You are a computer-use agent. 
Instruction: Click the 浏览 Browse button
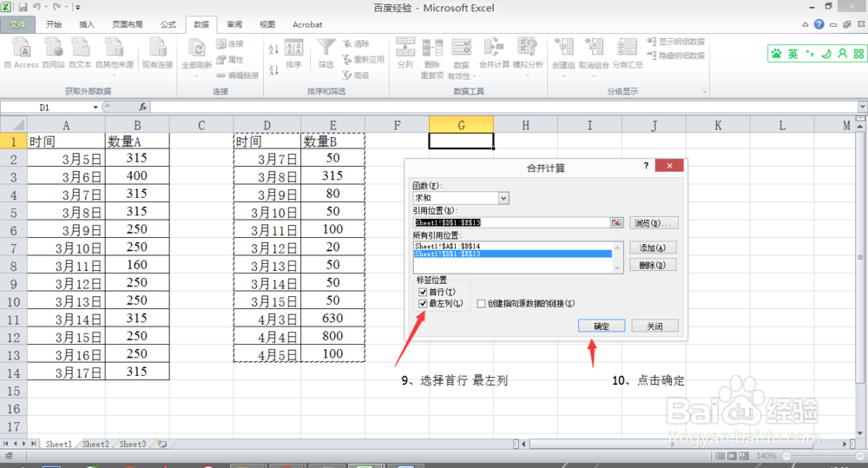click(654, 222)
